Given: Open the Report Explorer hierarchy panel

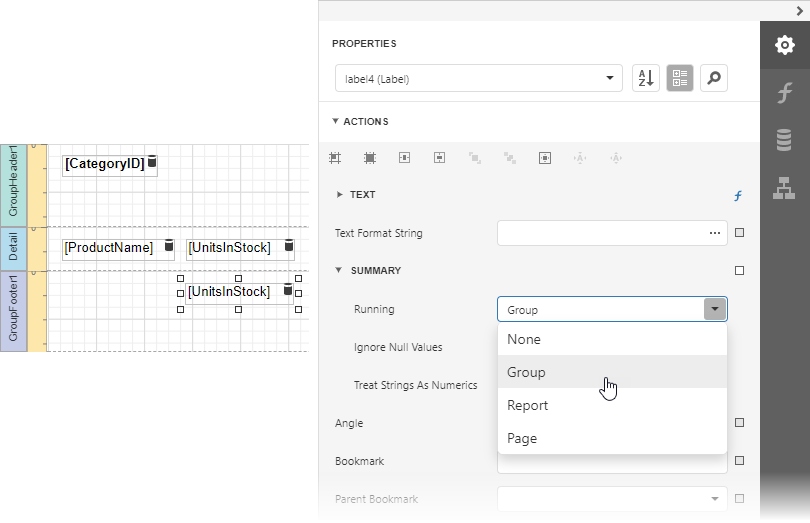Looking at the screenshot, I should [x=785, y=187].
